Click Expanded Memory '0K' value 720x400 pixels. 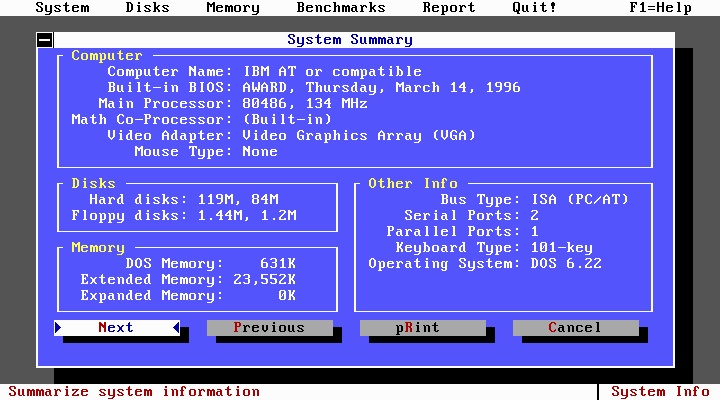click(287, 296)
